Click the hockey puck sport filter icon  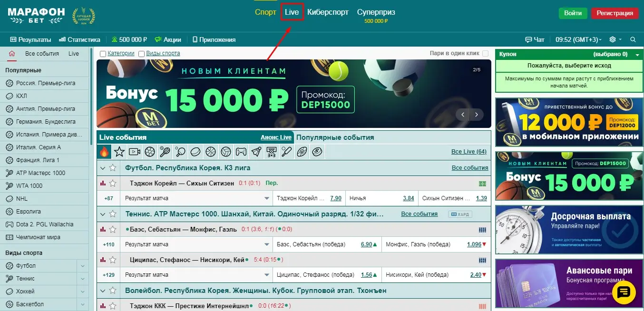click(195, 152)
